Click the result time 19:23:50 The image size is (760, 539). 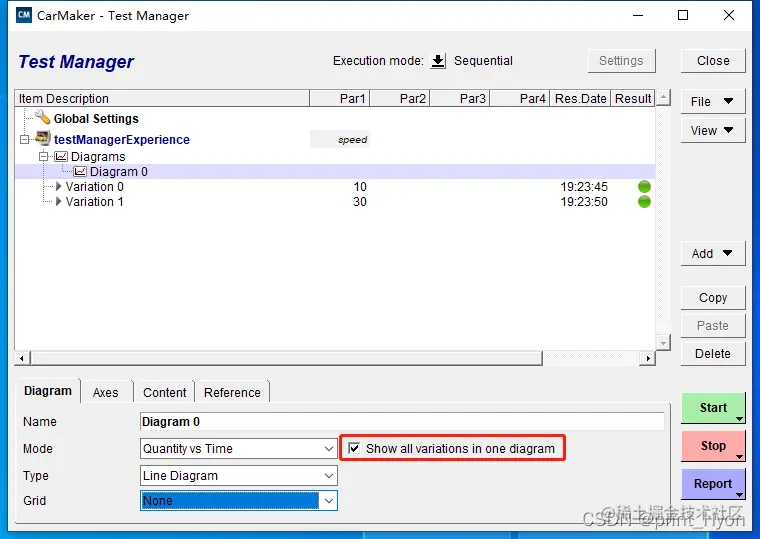pos(584,202)
